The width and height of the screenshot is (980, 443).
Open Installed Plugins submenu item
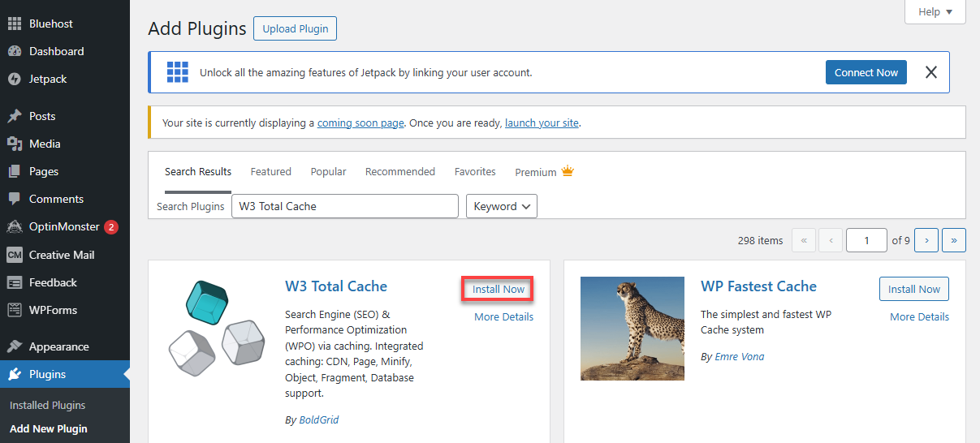47,405
